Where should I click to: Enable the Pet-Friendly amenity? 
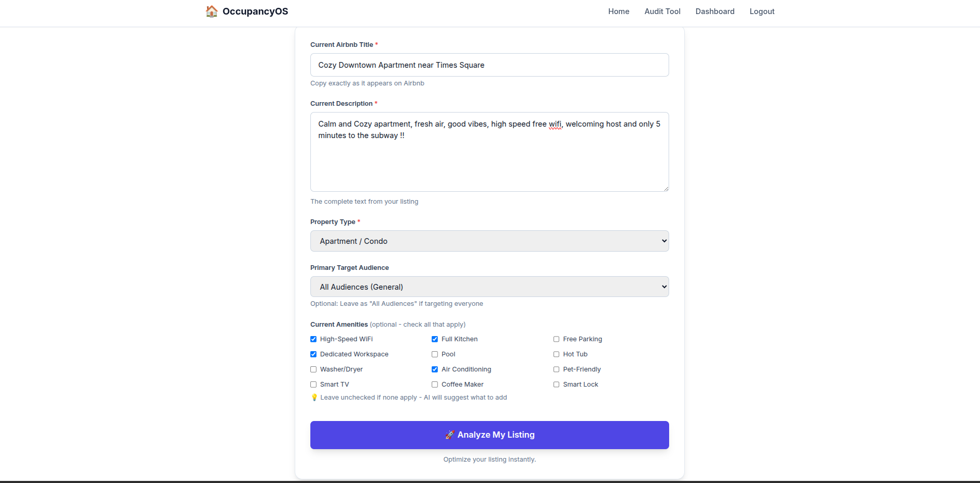click(x=556, y=369)
